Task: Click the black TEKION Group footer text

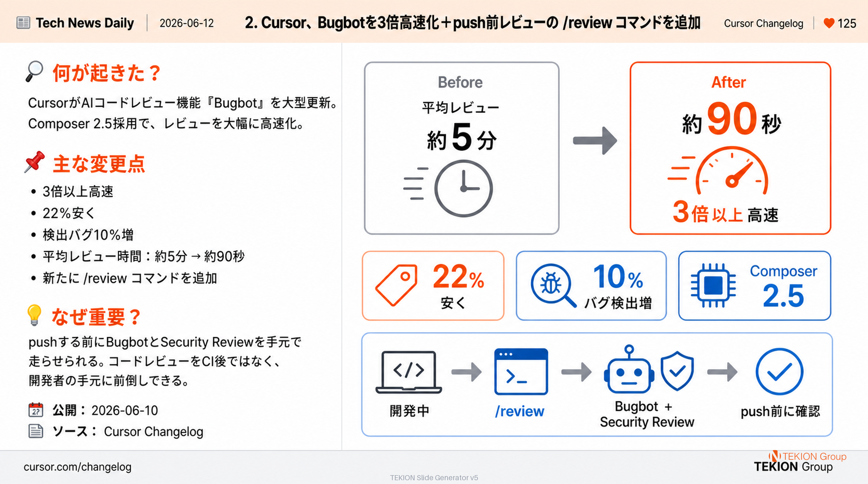Action: click(x=793, y=467)
